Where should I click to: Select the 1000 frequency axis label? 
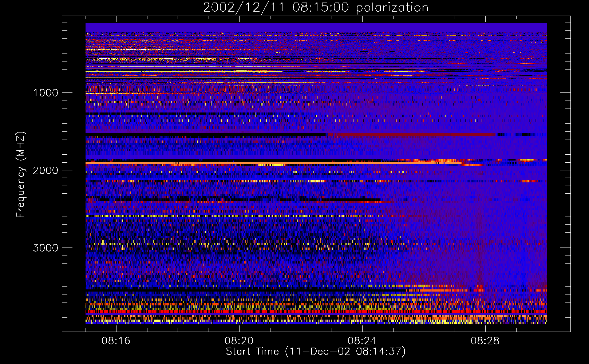point(46,93)
